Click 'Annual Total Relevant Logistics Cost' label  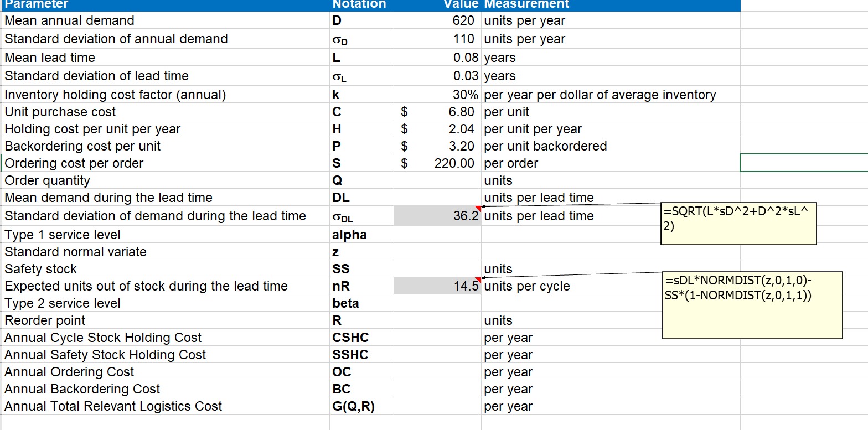tap(113, 406)
